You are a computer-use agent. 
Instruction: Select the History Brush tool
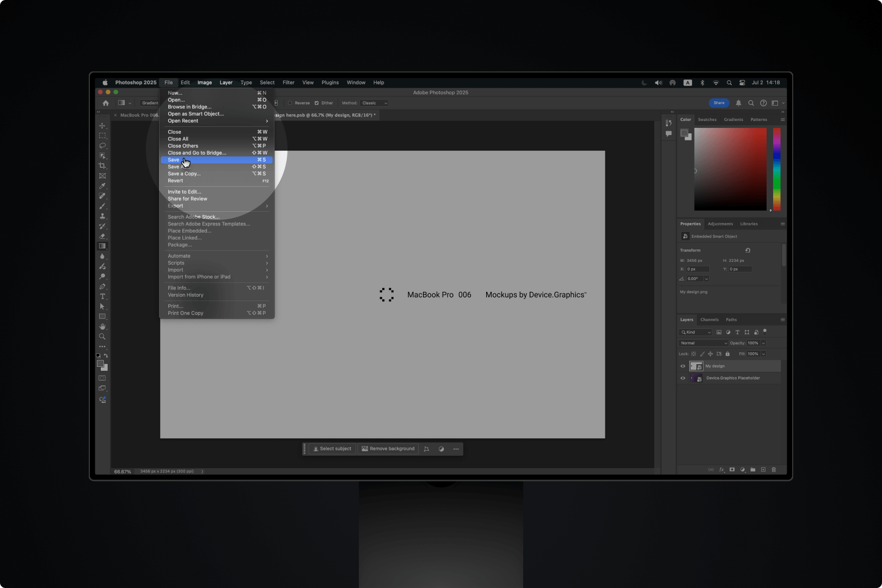[x=102, y=226]
